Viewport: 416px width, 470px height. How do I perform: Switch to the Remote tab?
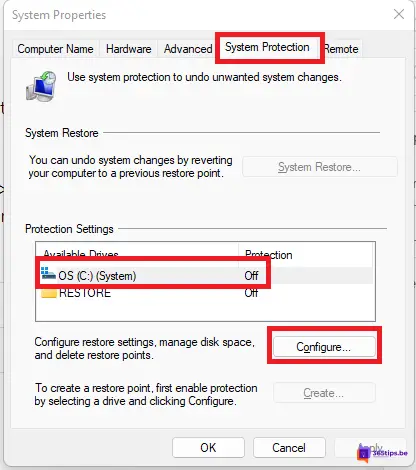(341, 49)
